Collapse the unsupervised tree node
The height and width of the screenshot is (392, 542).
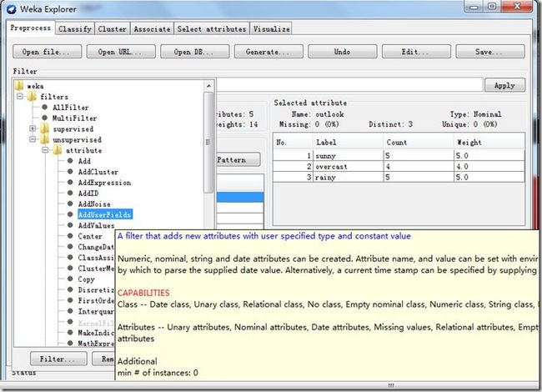[x=33, y=139]
